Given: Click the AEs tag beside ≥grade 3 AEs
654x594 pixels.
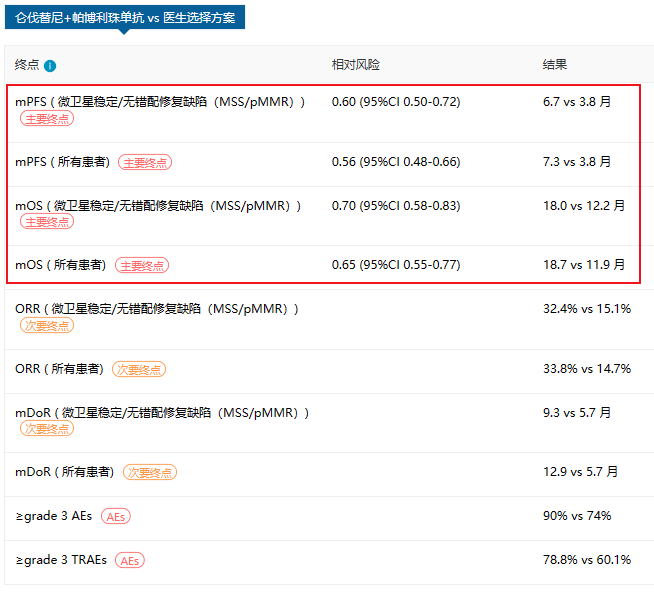Looking at the screenshot, I should (x=115, y=517).
